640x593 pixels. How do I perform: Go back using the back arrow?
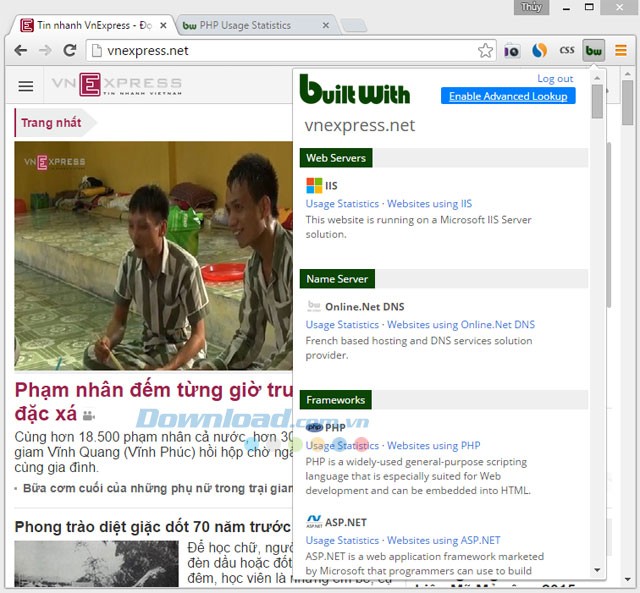pyautogui.click(x=21, y=51)
